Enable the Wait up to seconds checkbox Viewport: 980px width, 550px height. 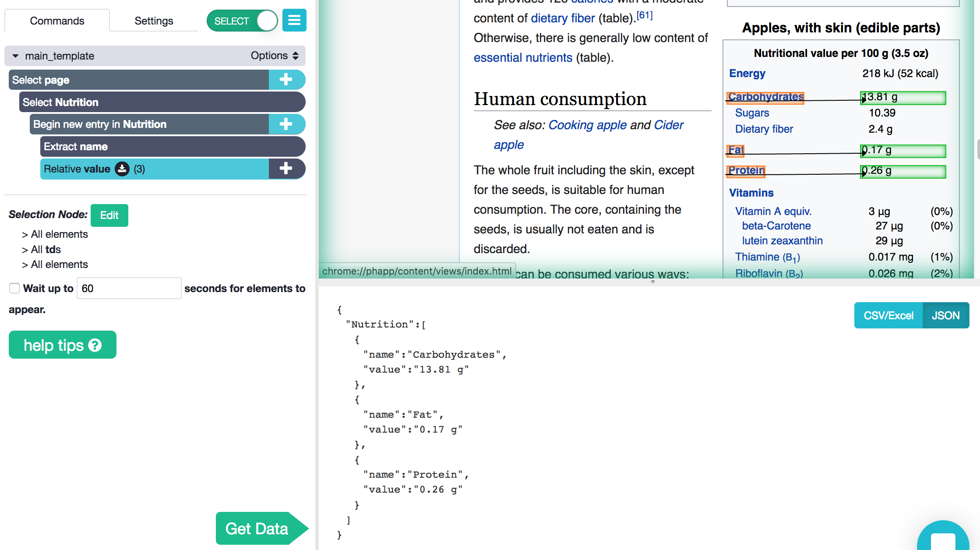14,288
